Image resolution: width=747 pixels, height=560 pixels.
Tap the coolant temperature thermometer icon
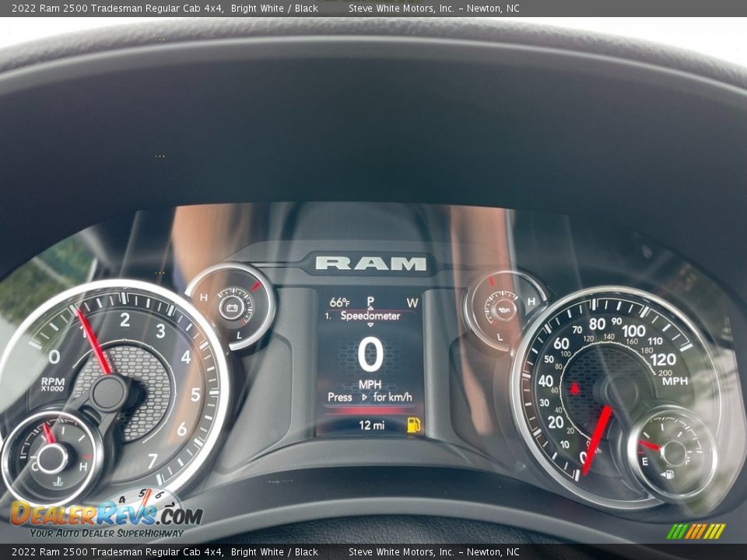58,481
